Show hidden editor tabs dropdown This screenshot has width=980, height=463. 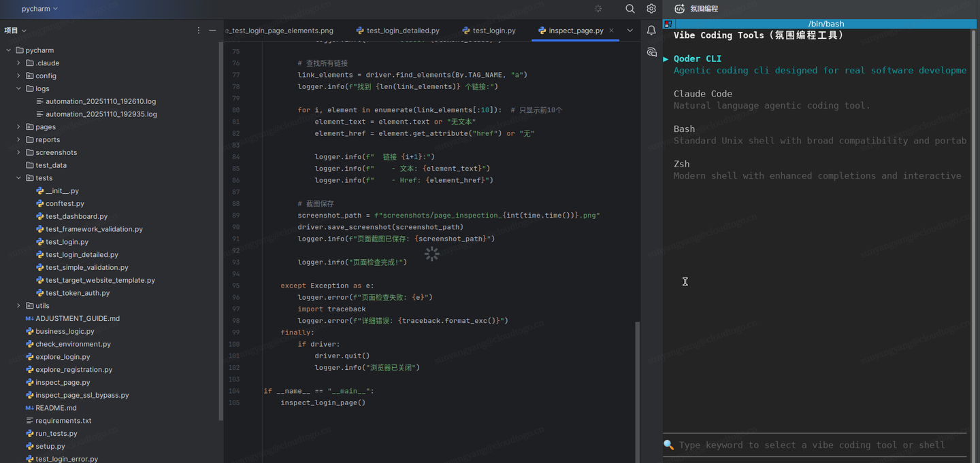[x=630, y=31]
